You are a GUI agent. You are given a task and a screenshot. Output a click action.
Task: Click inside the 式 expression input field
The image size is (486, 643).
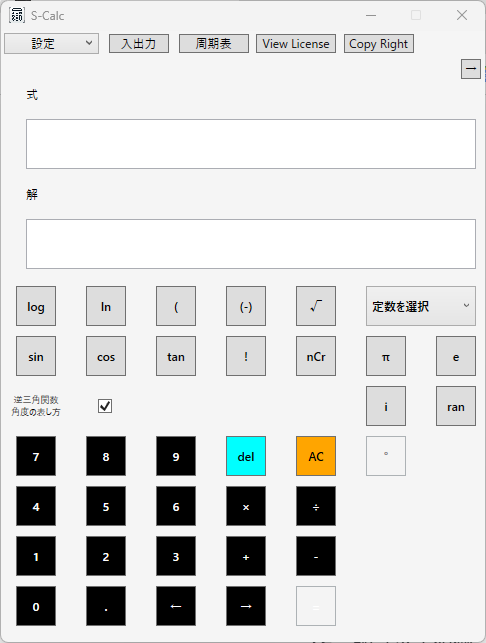251,144
